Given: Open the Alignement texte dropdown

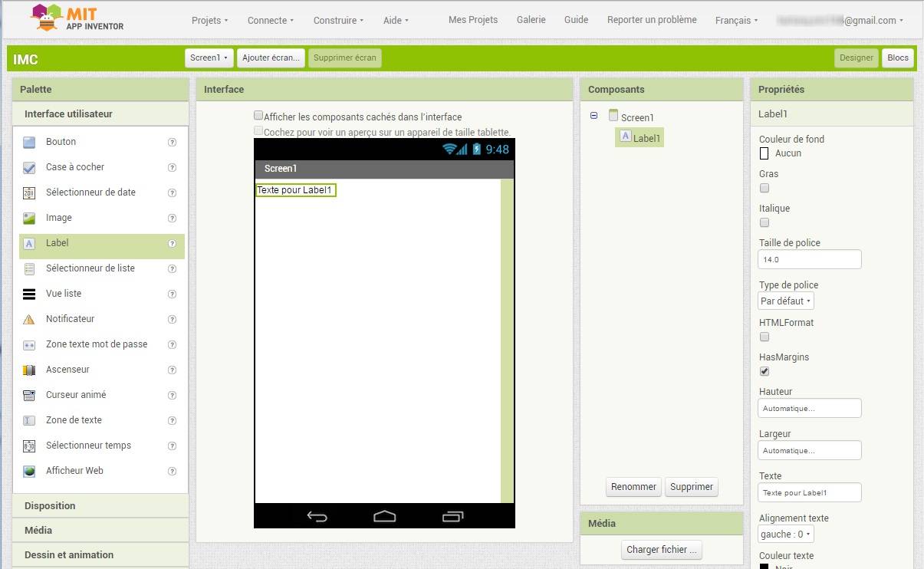Looking at the screenshot, I should point(786,534).
